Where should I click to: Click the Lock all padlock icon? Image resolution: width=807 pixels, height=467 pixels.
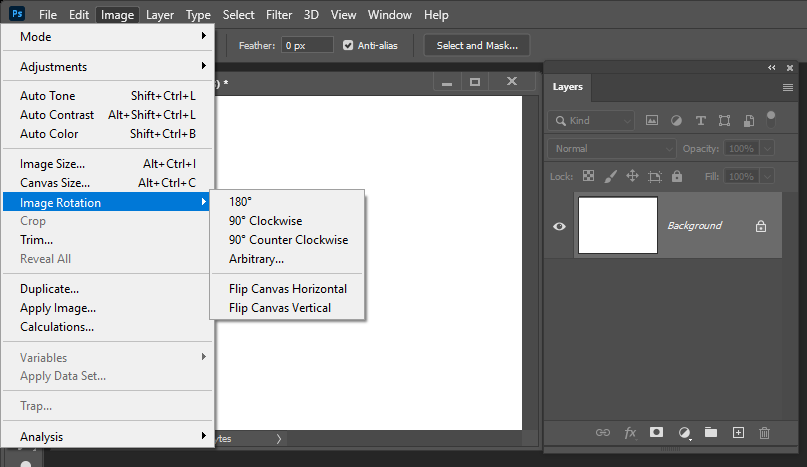click(677, 176)
